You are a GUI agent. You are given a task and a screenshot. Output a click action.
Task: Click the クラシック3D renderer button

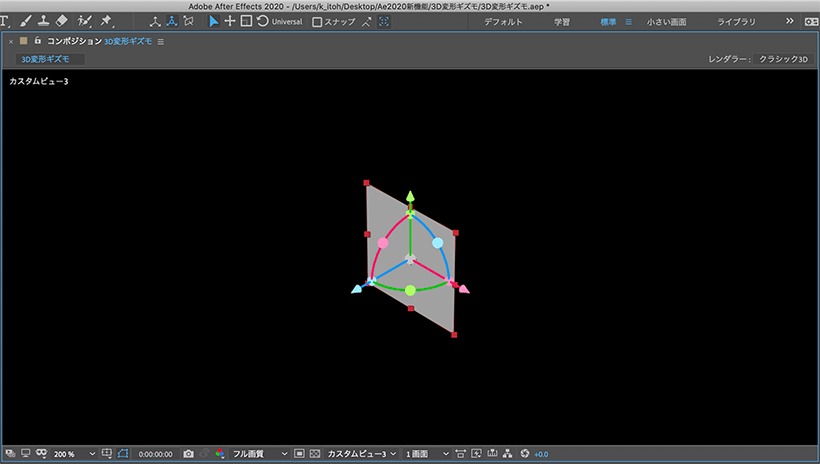[x=783, y=59]
